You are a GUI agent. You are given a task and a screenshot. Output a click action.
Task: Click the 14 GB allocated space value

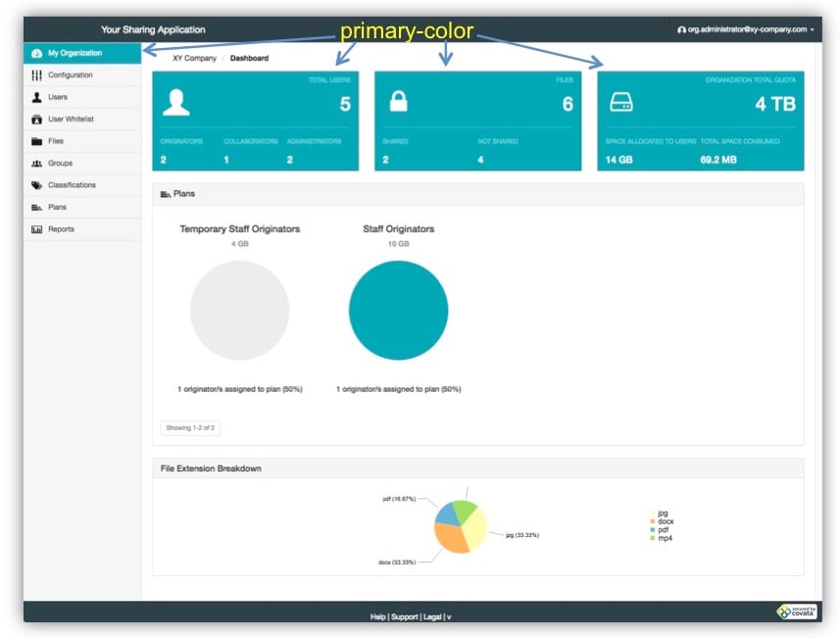pyautogui.click(x=618, y=160)
